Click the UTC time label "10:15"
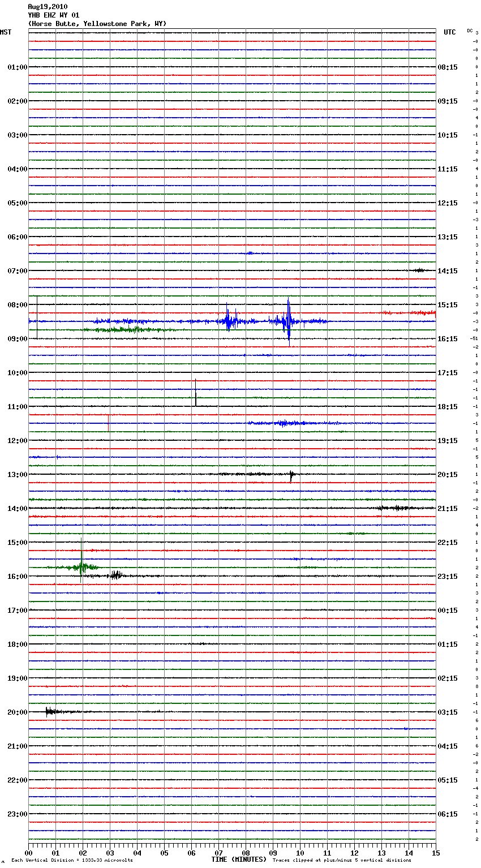 click(448, 135)
